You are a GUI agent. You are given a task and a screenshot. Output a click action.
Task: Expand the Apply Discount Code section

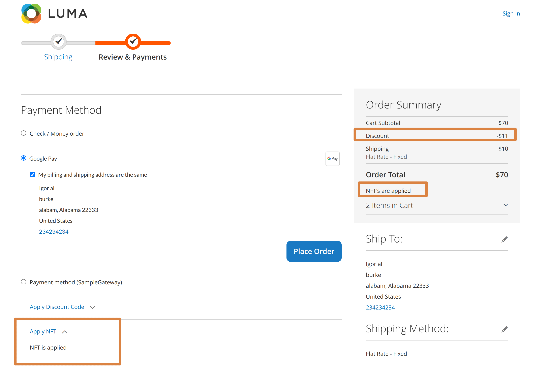click(62, 306)
